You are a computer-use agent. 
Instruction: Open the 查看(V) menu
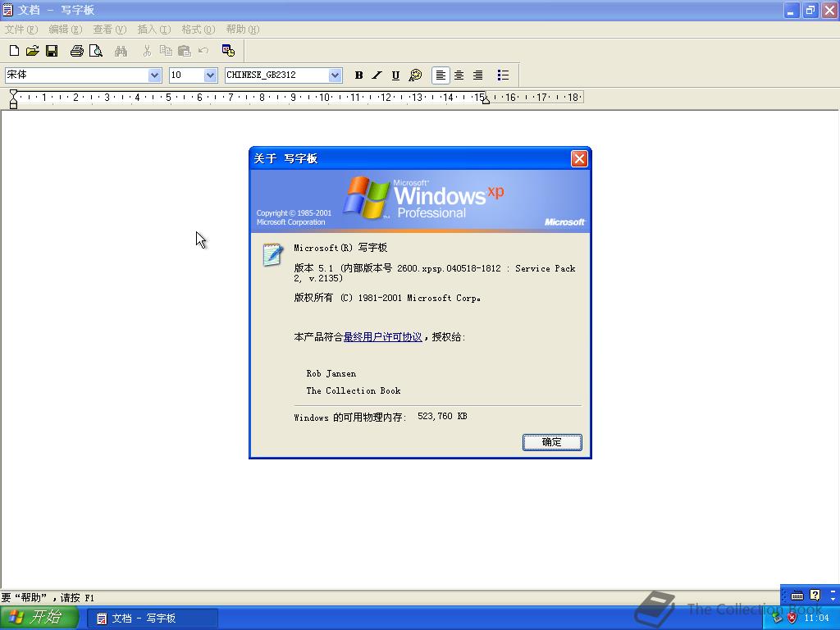pyautogui.click(x=109, y=30)
